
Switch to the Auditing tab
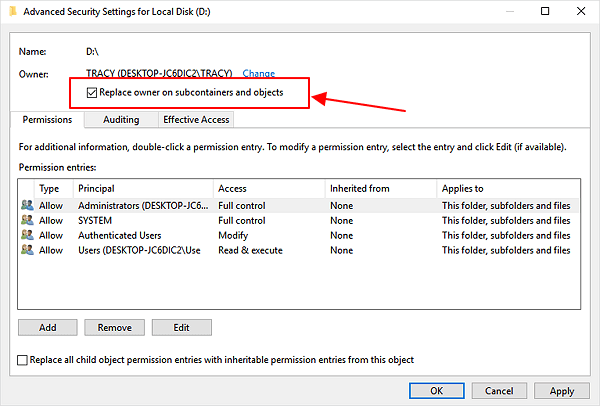click(121, 119)
